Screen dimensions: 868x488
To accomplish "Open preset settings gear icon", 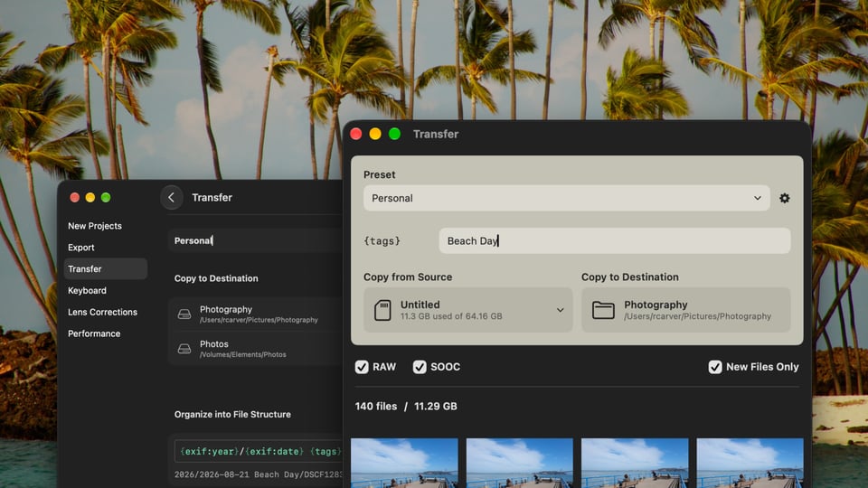I will click(x=785, y=198).
